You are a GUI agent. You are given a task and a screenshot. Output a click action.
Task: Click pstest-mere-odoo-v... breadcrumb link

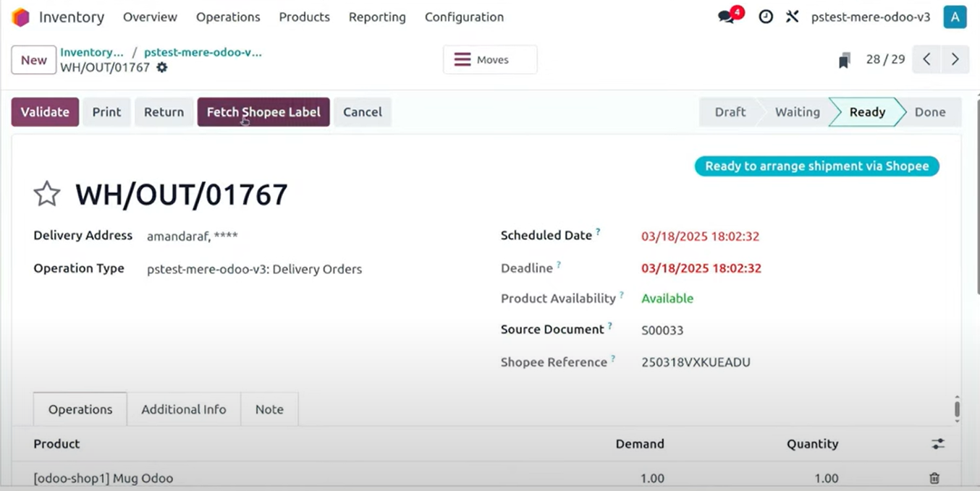click(203, 52)
